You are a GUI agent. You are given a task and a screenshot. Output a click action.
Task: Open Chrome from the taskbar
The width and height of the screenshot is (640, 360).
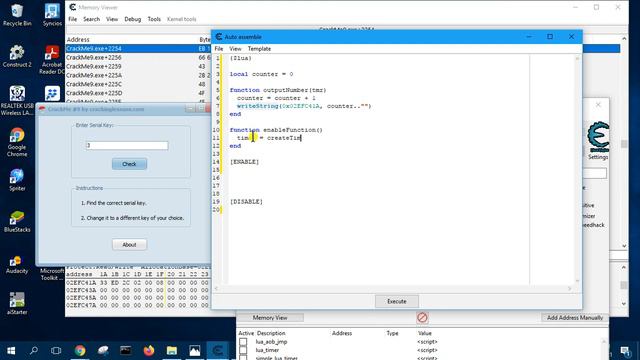point(80,351)
